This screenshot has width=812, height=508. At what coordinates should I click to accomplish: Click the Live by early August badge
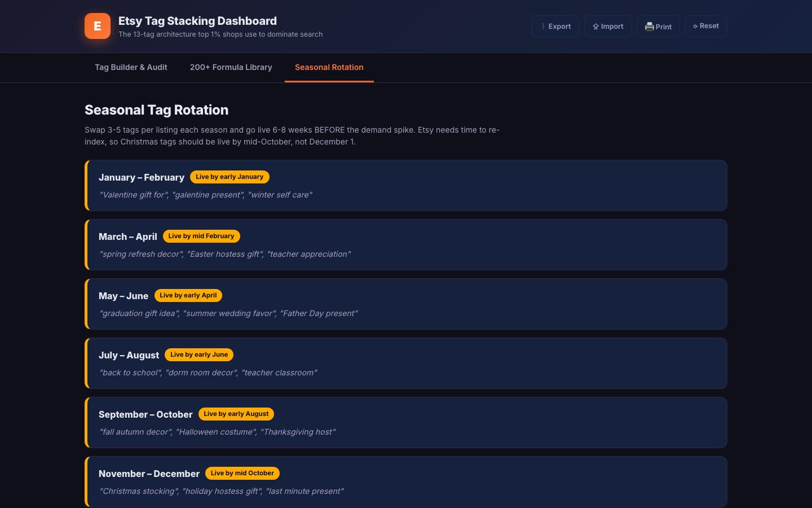coord(236,414)
